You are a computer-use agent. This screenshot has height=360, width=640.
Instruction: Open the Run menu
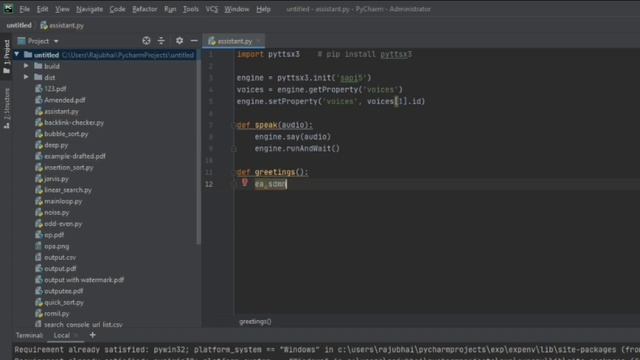coord(170,9)
